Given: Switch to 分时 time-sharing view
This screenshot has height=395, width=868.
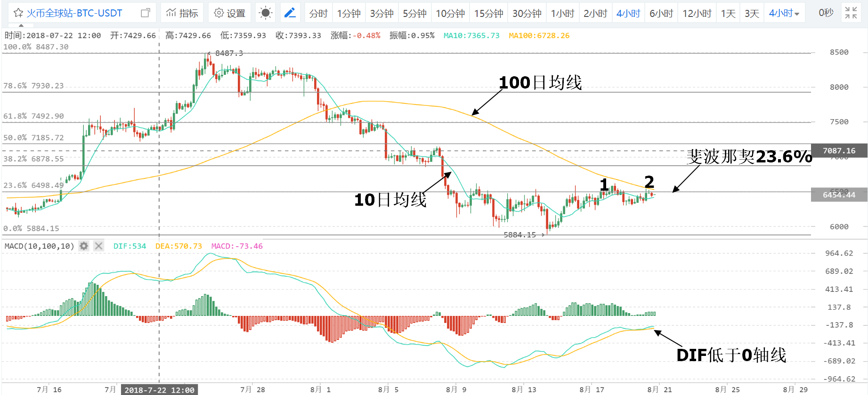Looking at the screenshot, I should click(x=318, y=13).
